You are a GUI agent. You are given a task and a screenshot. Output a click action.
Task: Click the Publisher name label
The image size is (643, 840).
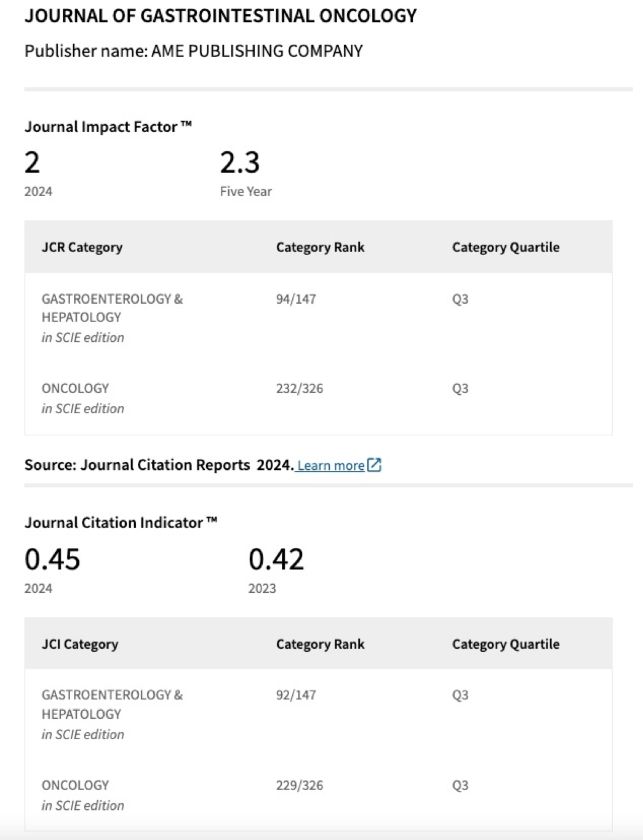click(x=86, y=51)
